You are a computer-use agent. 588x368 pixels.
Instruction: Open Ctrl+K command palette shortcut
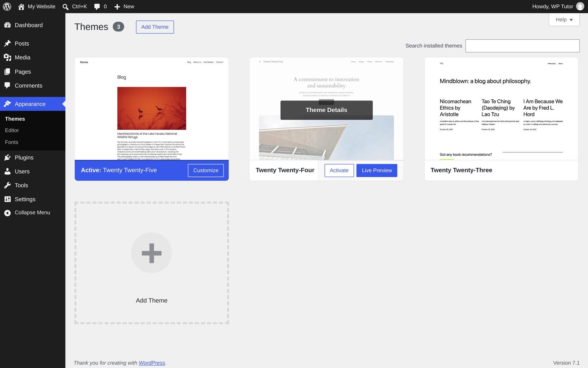coord(79,7)
